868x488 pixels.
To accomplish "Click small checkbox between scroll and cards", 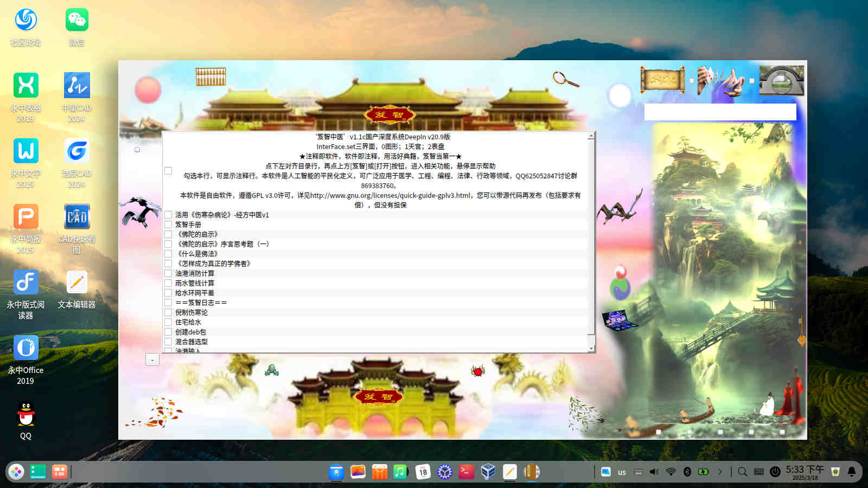I will pyautogui.click(x=691, y=81).
